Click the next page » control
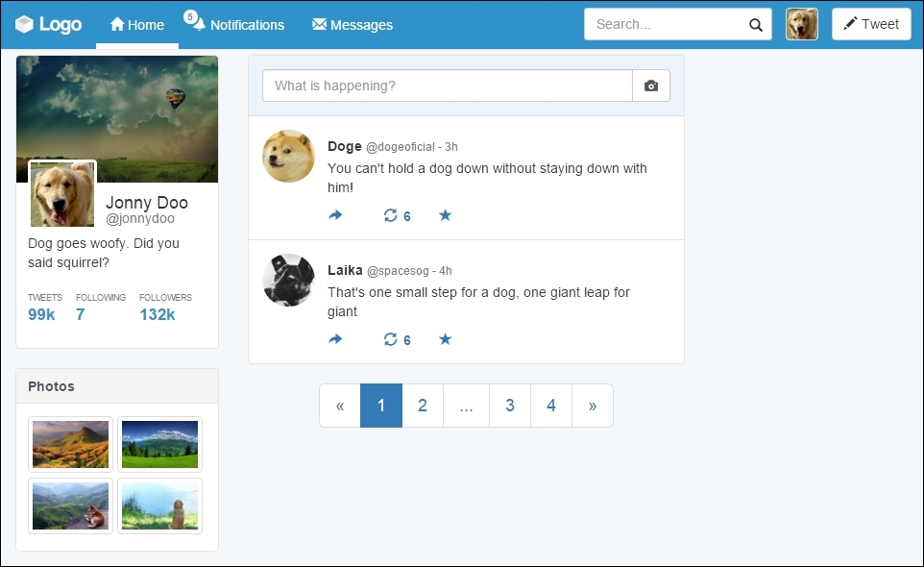Viewport: 924px width, 567px height. coord(593,406)
